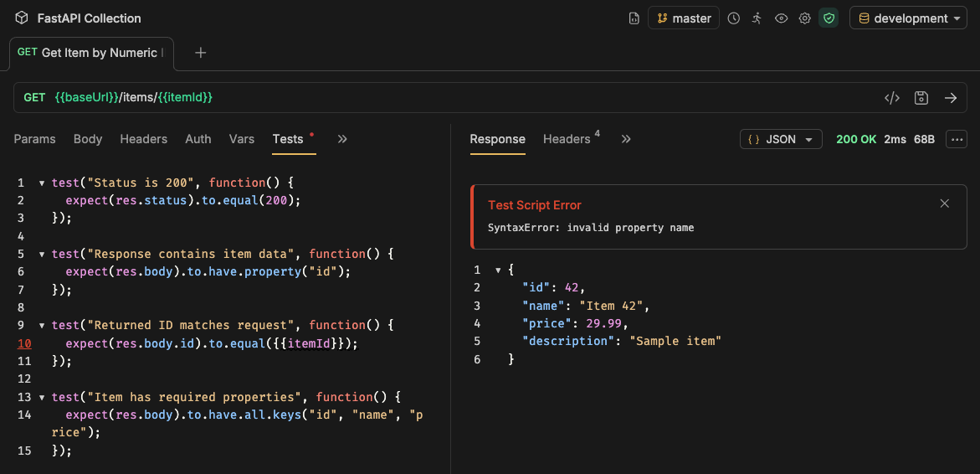Dismiss the Test Script Error banner
Screen dimensions: 980x474
click(944, 204)
